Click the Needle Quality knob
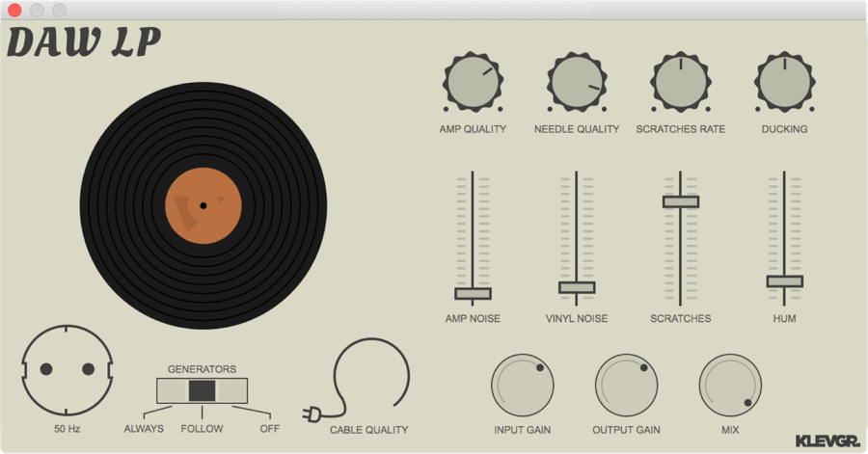 (x=577, y=82)
